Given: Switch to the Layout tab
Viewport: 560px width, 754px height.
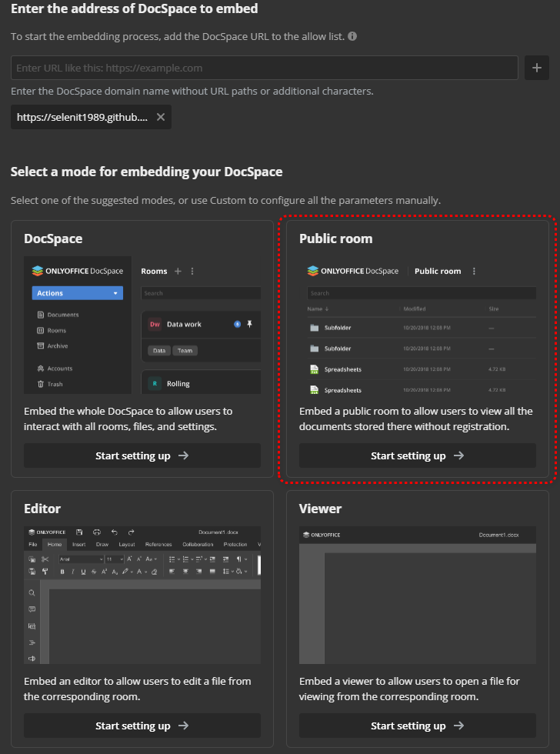Looking at the screenshot, I should [x=127, y=545].
